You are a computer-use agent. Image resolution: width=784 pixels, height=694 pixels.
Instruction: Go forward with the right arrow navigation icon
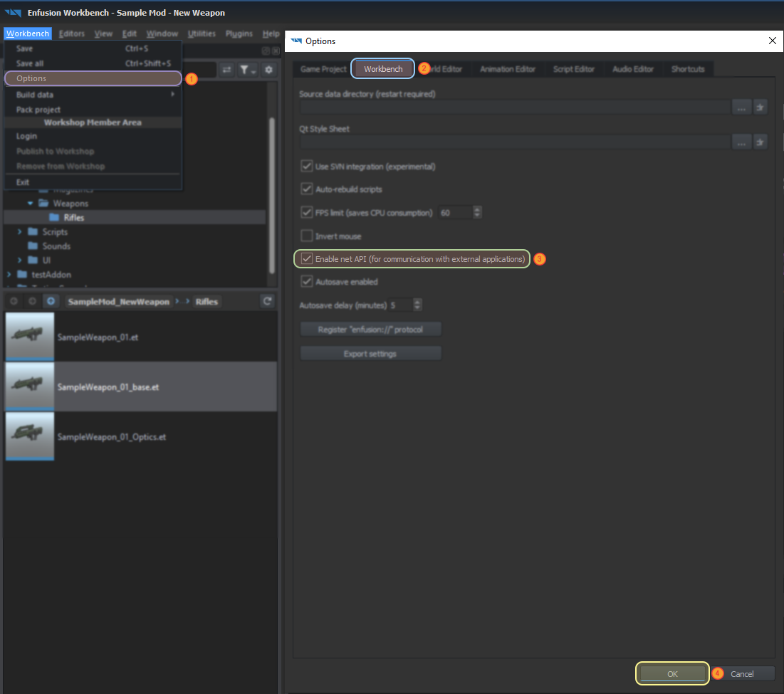33,301
